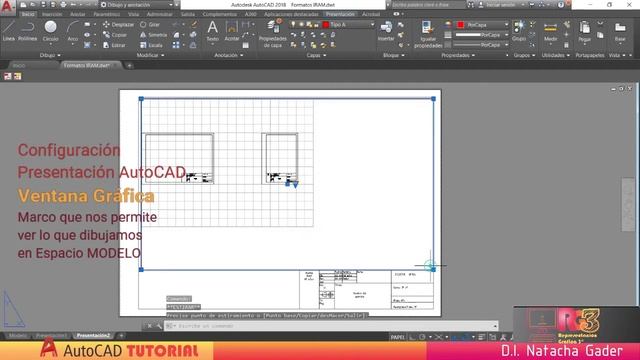Screen dimensions: 640x360
Task: Switch to the Presentación1 layout tab
Action: [x=51, y=336]
